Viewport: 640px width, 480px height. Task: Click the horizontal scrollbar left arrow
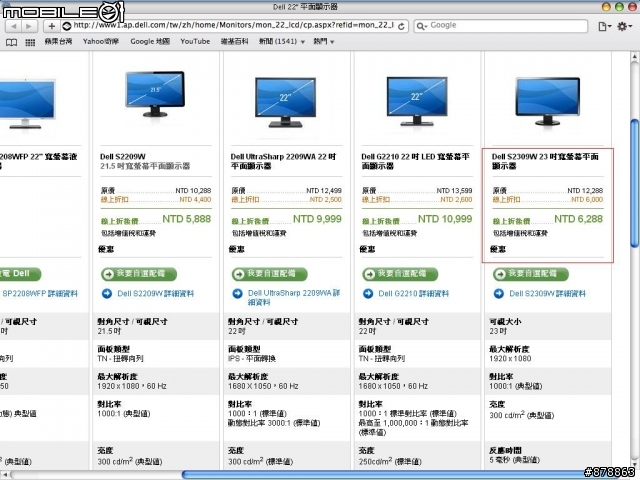pyautogui.click(x=5, y=475)
